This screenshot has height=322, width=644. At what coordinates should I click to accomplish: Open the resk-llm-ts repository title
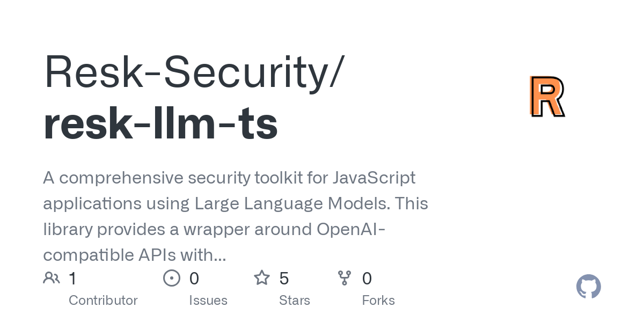click(160, 124)
